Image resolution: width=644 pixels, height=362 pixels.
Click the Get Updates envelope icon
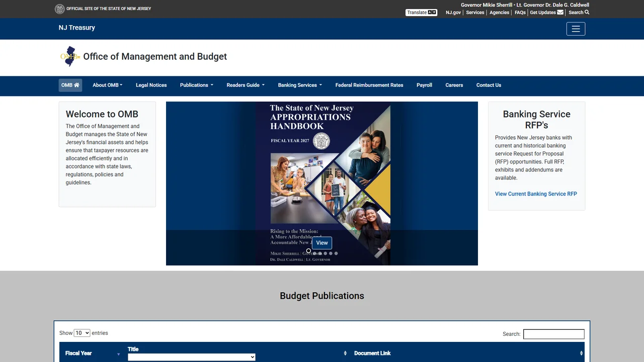pos(560,13)
